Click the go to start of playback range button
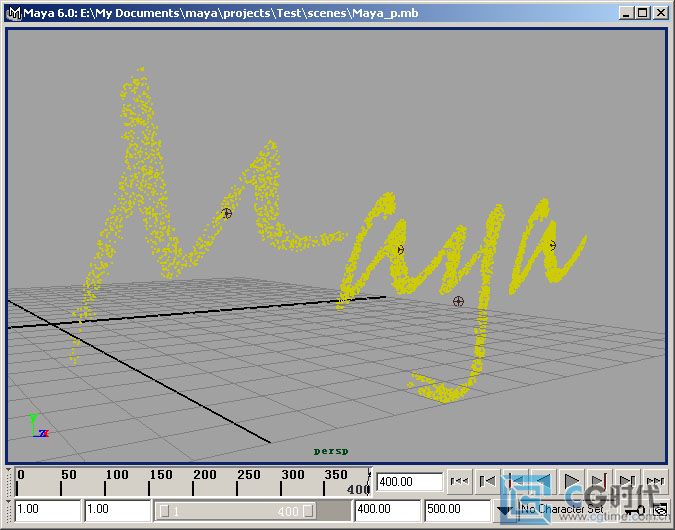 (x=459, y=481)
